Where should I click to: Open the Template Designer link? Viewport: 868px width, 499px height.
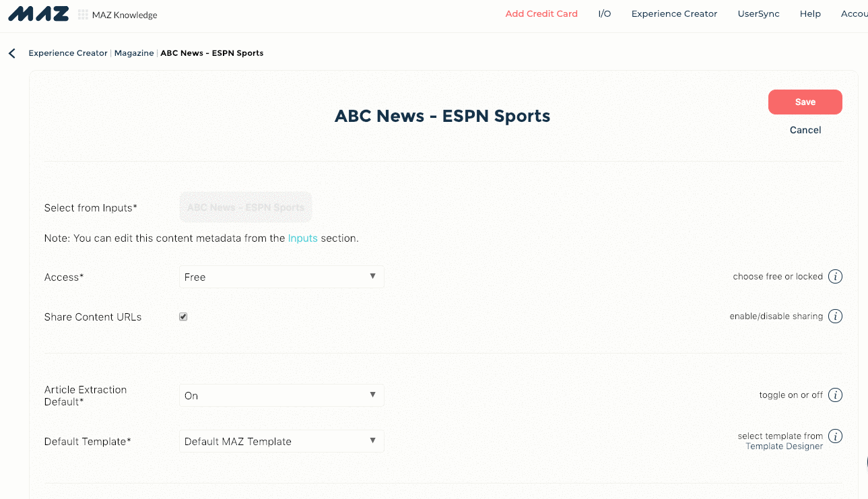tap(784, 446)
